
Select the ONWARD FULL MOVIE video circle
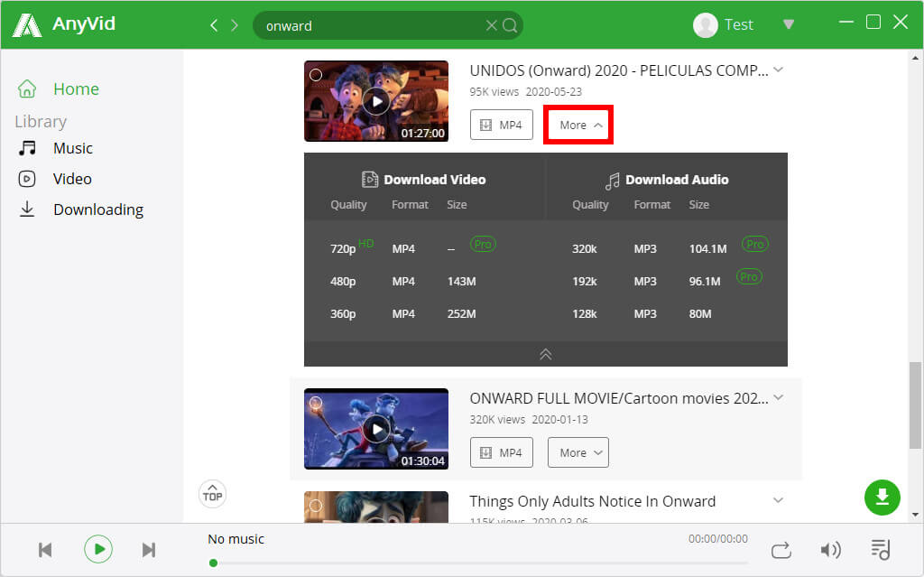[316, 403]
